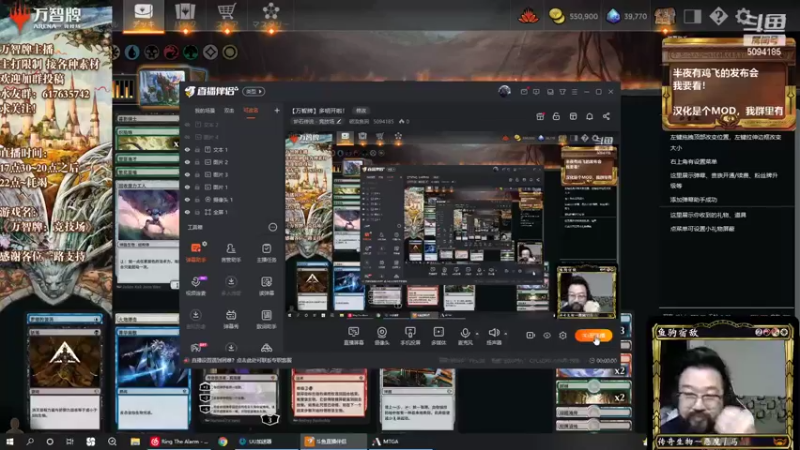
Task: Open the Decks tab in MTG Arena
Action: 143,15
